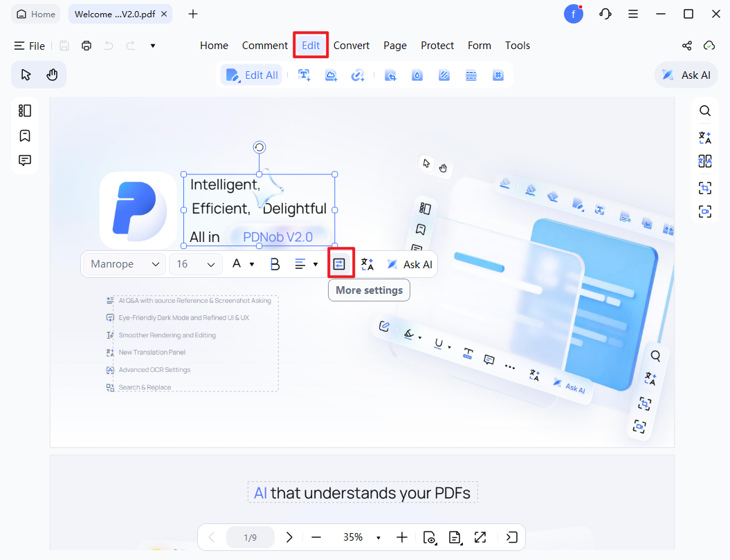The image size is (730, 560).
Task: Open the thumbnails panel in left sidebar
Action: [x=25, y=111]
